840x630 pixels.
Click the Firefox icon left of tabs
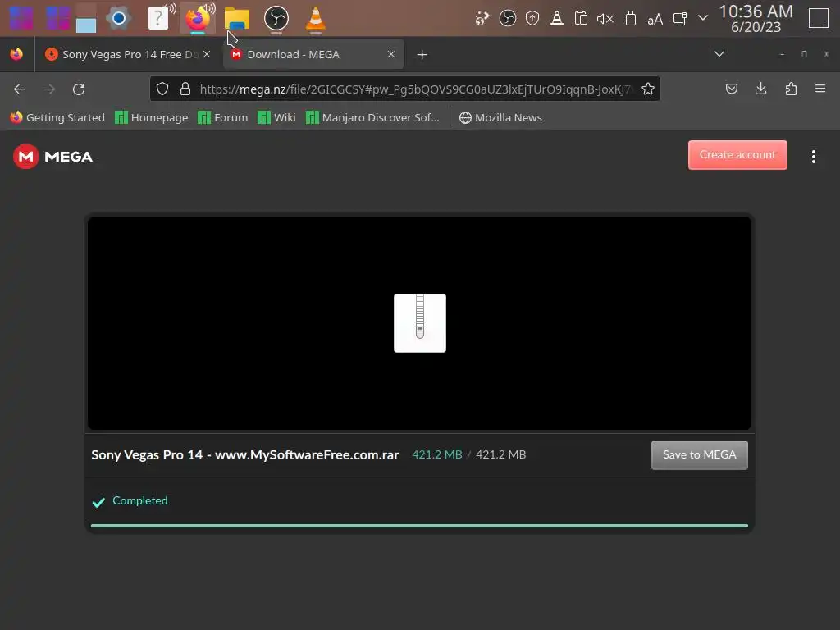pyautogui.click(x=16, y=54)
